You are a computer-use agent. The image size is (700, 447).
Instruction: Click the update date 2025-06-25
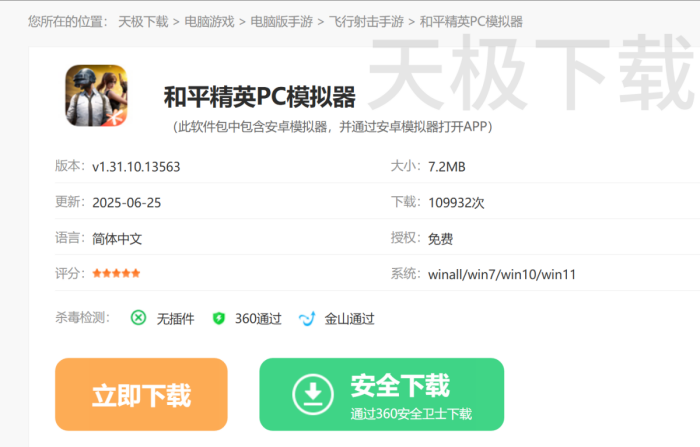click(126, 203)
